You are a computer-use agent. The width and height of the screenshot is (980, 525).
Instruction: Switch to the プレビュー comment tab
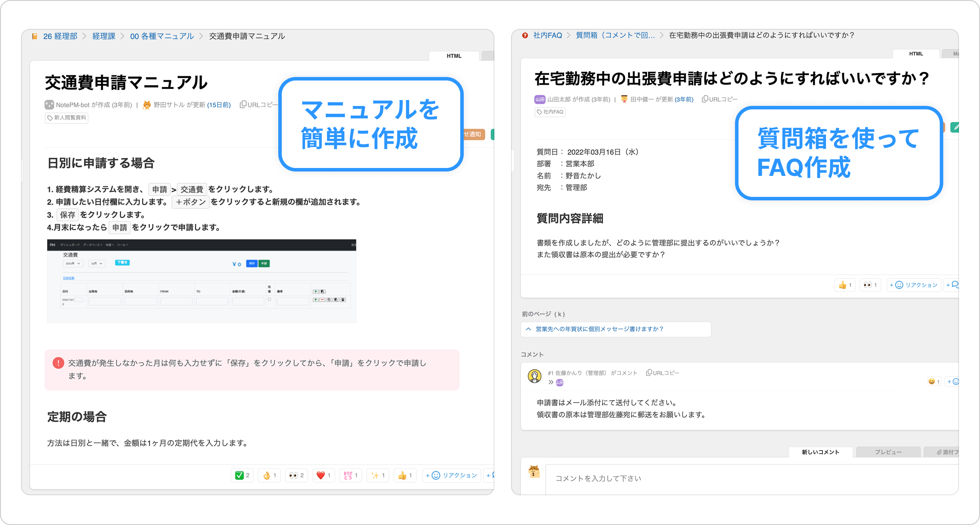click(x=888, y=452)
